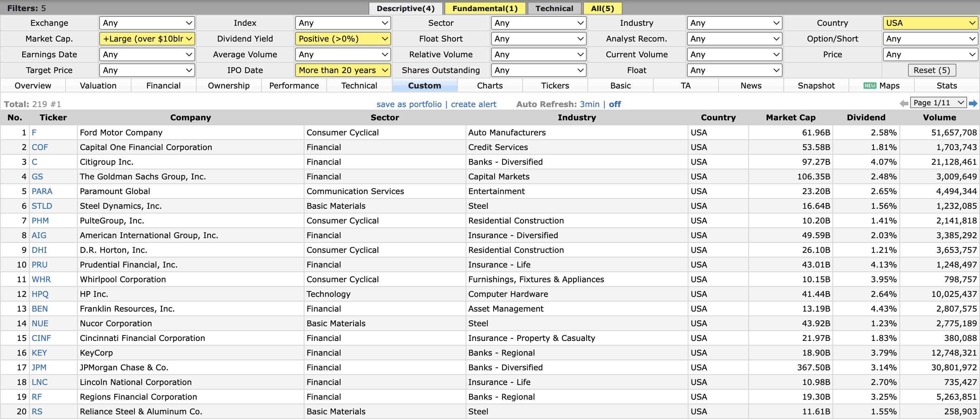Open the Earnings Date dropdown

pyautogui.click(x=147, y=54)
